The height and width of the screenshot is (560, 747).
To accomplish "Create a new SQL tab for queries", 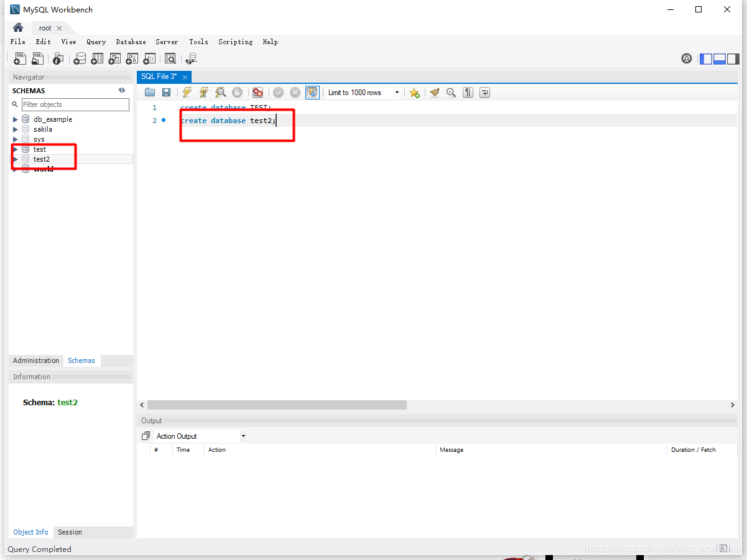I will pos(20,58).
